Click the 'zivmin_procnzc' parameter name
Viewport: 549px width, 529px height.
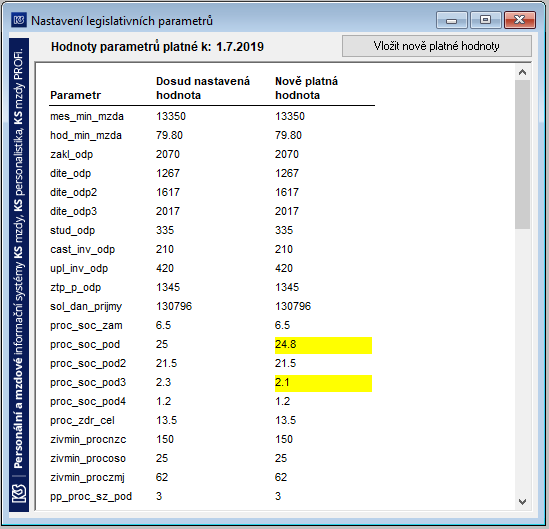click(88, 440)
